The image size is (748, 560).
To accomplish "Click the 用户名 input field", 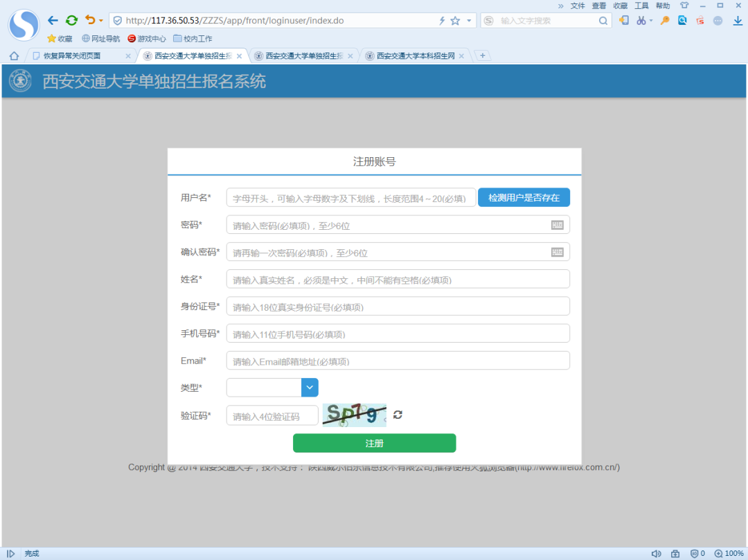I will point(351,197).
